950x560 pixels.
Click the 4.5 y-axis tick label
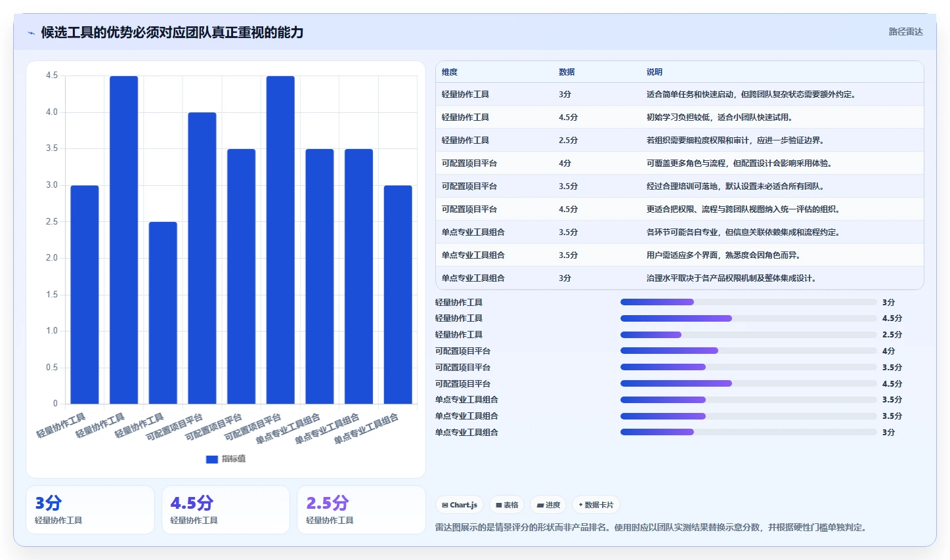coord(52,75)
